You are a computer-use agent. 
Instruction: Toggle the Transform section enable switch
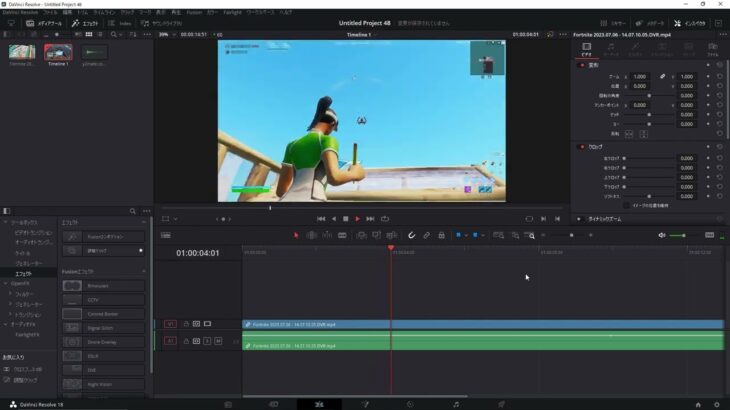click(x=582, y=65)
